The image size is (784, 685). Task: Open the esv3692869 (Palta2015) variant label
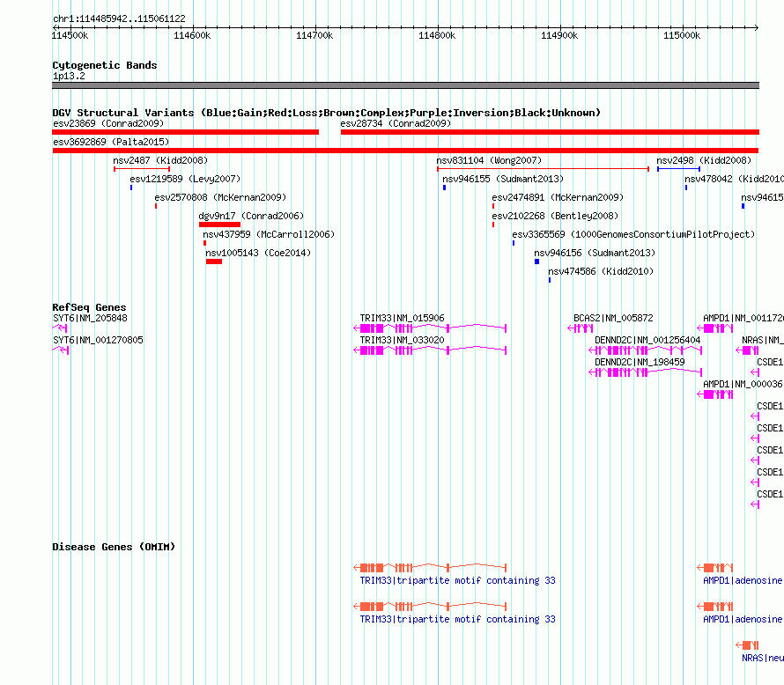[111, 142]
